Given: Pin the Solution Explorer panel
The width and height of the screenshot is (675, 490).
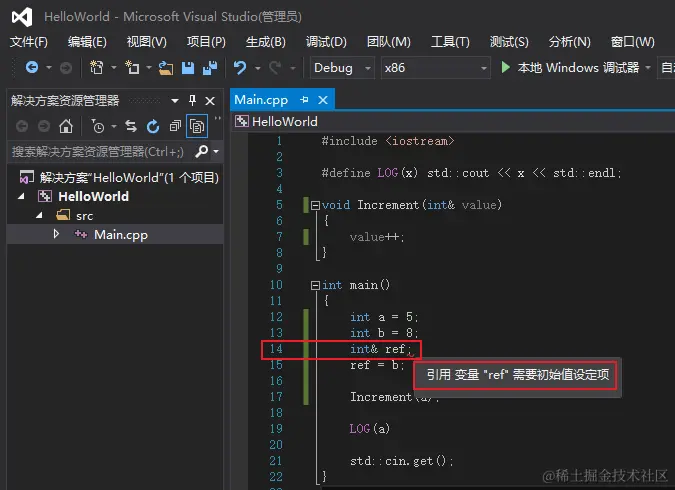Looking at the screenshot, I should [192, 100].
